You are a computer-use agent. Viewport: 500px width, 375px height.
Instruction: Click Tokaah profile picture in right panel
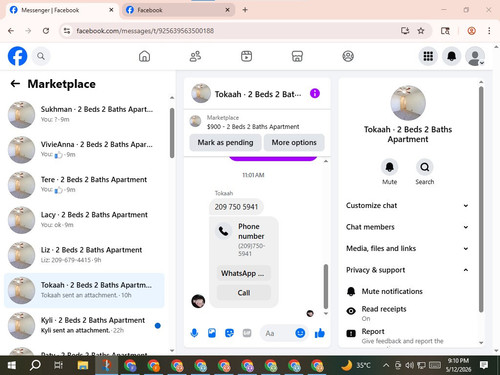[x=408, y=103]
